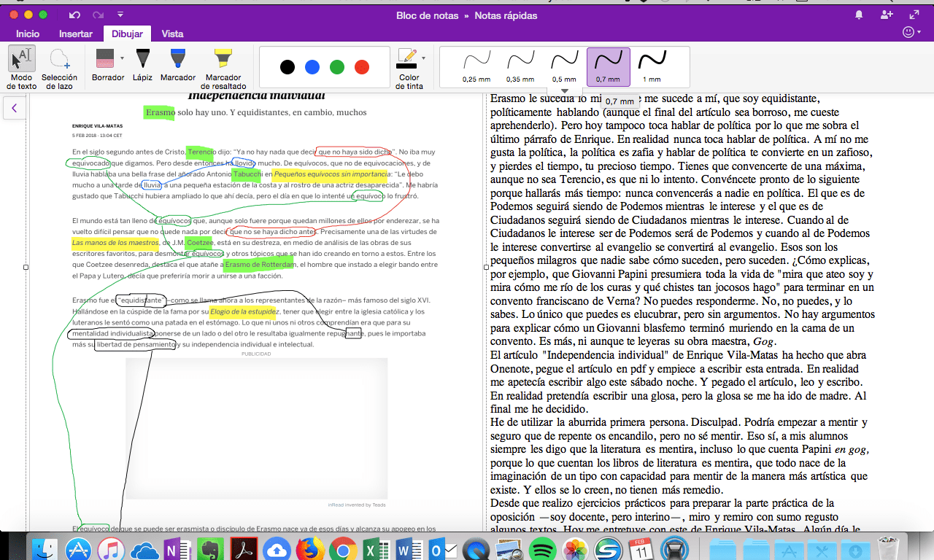Expand the Color de tinta dropdown

click(x=423, y=58)
